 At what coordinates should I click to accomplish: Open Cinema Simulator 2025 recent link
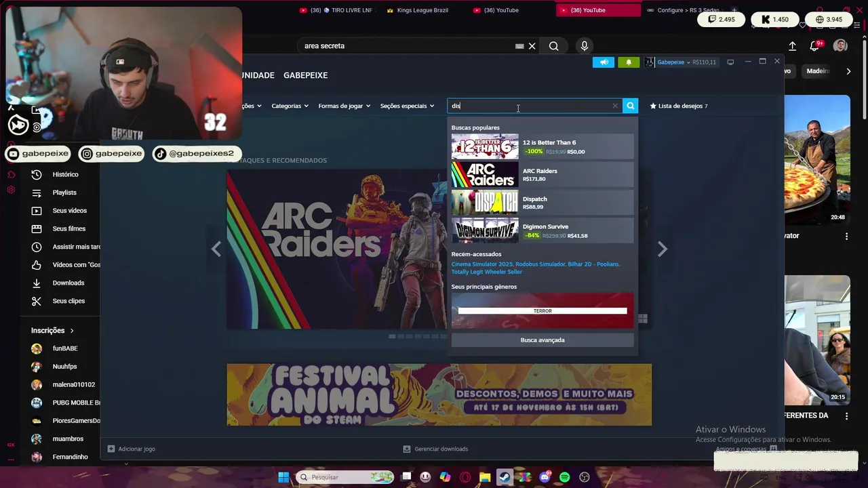(x=482, y=264)
